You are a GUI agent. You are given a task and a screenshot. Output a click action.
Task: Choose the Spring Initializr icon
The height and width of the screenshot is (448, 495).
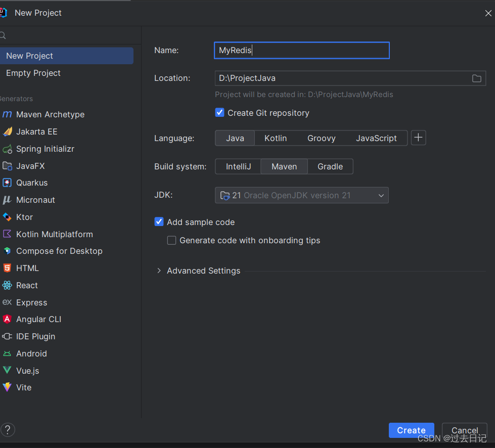[x=7, y=149]
